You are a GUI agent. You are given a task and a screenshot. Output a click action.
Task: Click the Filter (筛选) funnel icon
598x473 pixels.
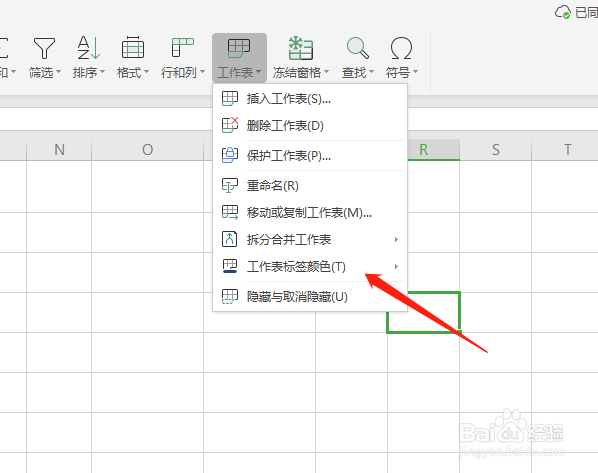click(44, 48)
